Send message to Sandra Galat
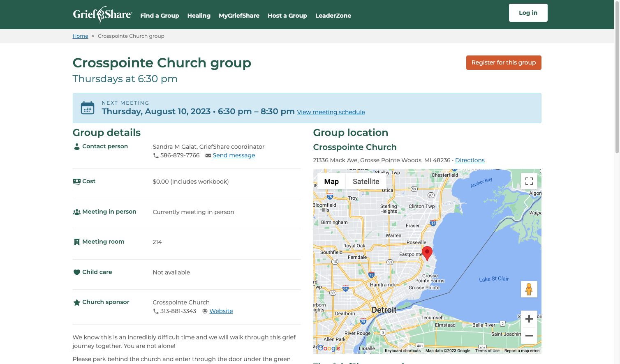The image size is (620, 364). click(234, 155)
